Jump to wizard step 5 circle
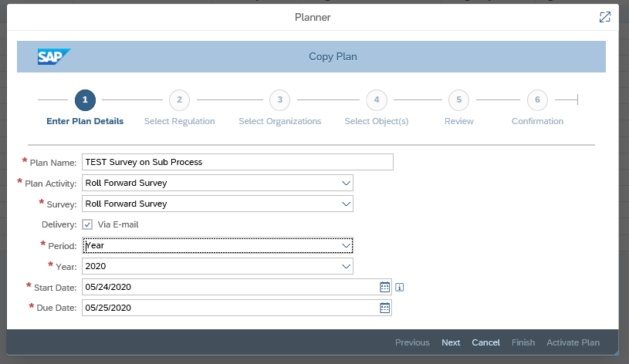629x364 pixels. [x=459, y=99]
